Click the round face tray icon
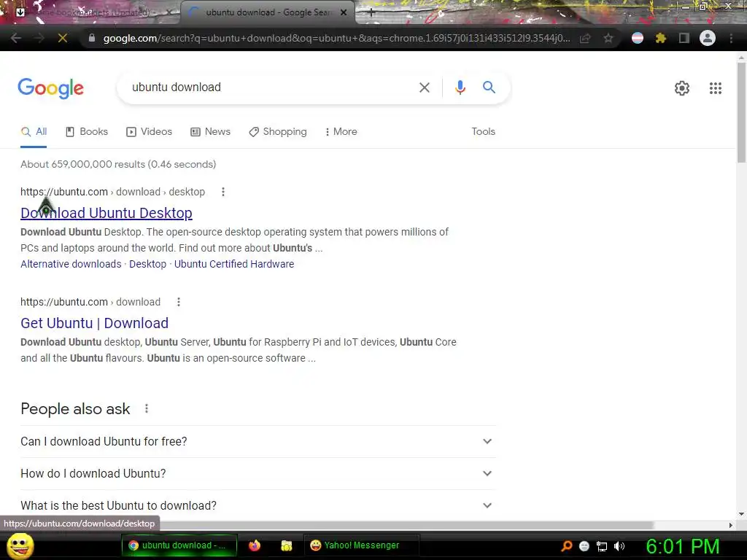 (584, 546)
